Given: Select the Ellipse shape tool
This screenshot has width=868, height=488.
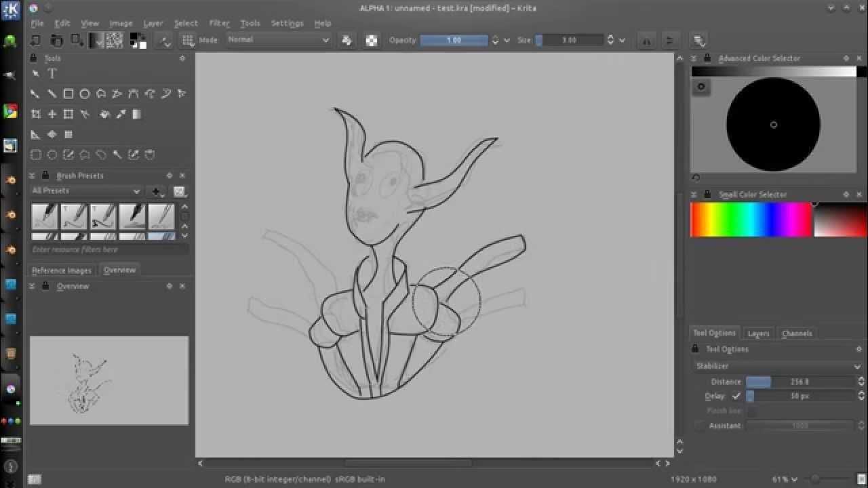Looking at the screenshot, I should coord(84,94).
